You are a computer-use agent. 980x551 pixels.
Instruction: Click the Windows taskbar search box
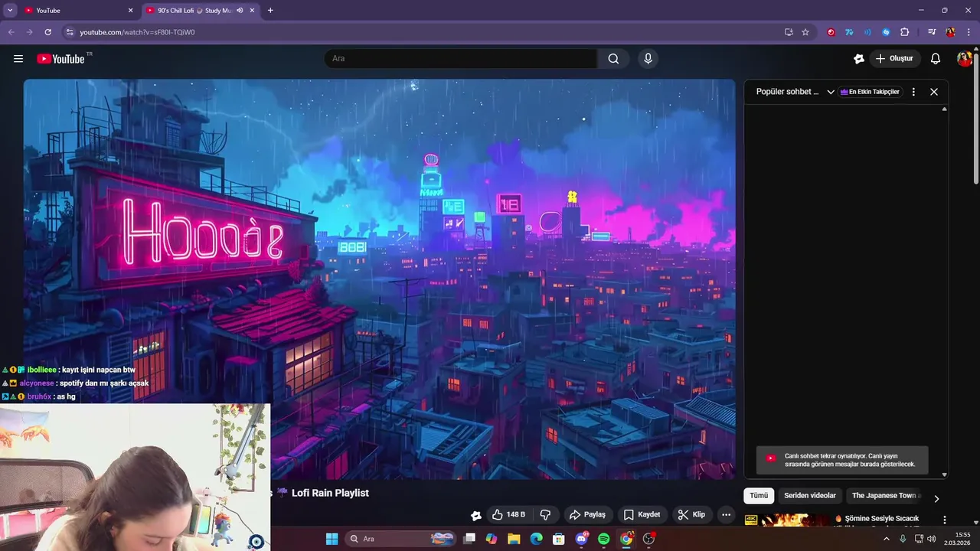point(401,539)
